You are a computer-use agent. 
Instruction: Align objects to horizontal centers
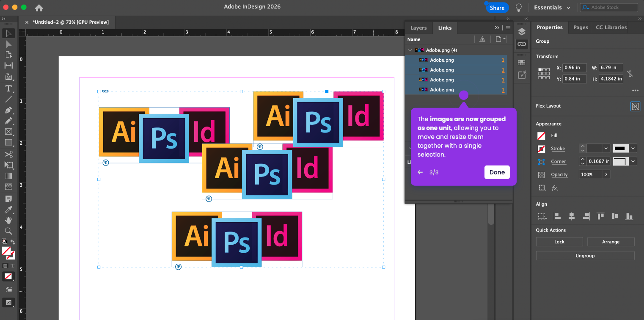coord(572,216)
